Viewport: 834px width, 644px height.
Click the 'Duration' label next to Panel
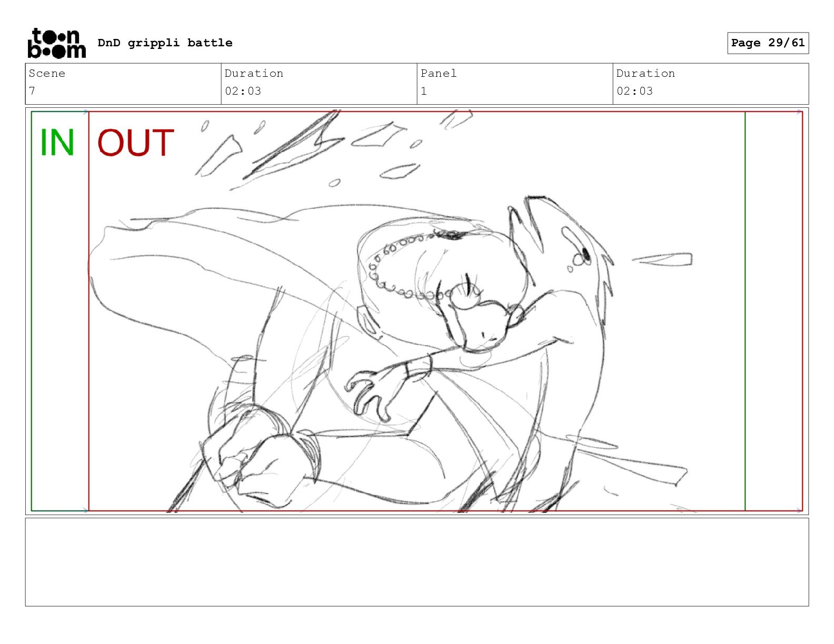coord(646,73)
